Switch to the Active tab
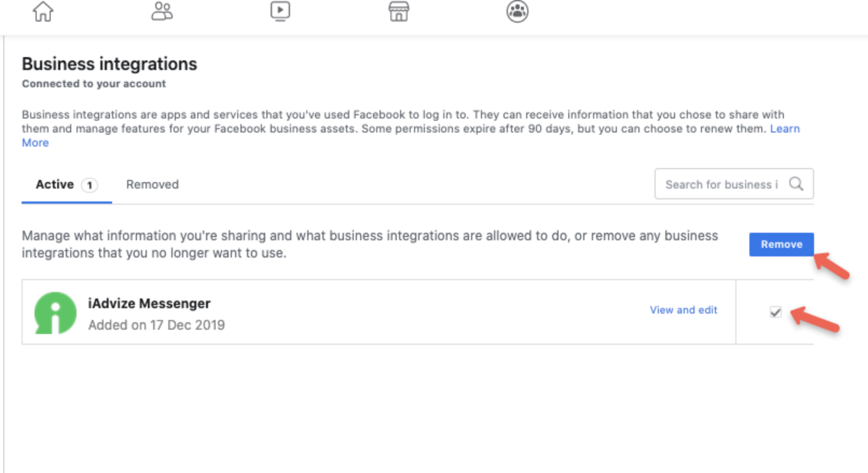This screenshot has width=868, height=473. coord(66,185)
